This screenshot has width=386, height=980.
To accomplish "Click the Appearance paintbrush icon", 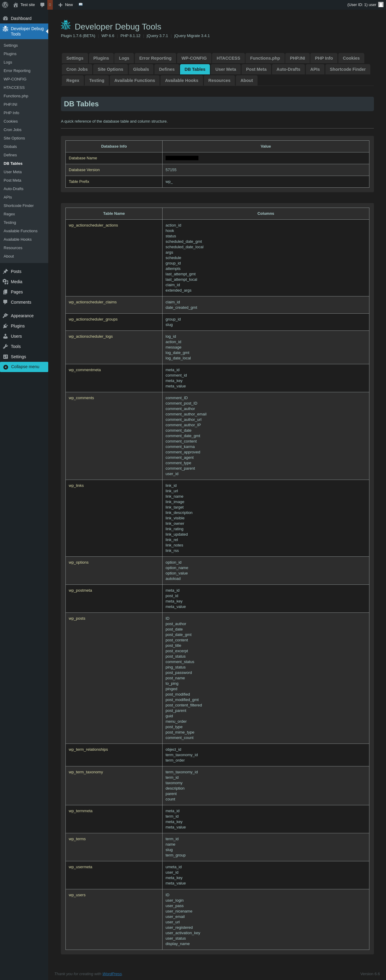I will [5, 316].
